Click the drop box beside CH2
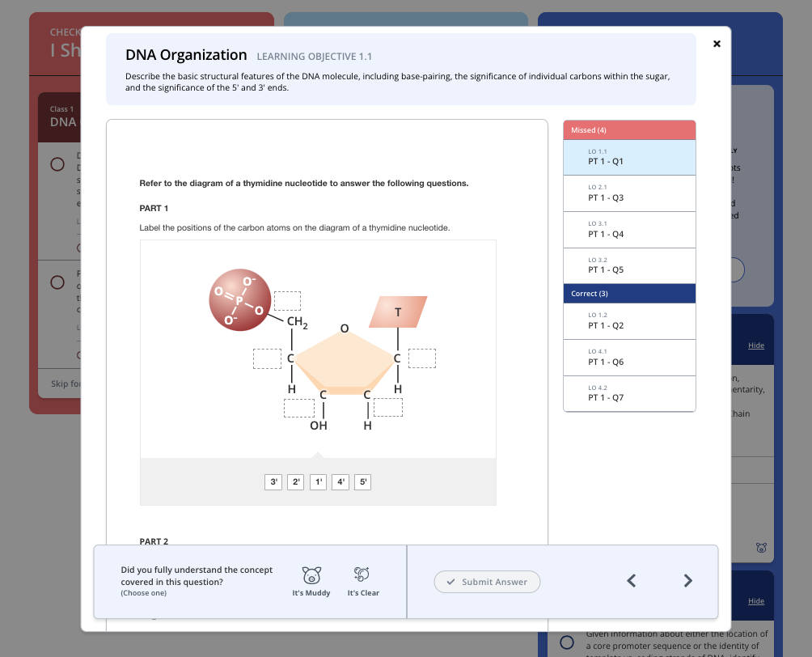Viewport: 812px width, 657px height. point(287,301)
